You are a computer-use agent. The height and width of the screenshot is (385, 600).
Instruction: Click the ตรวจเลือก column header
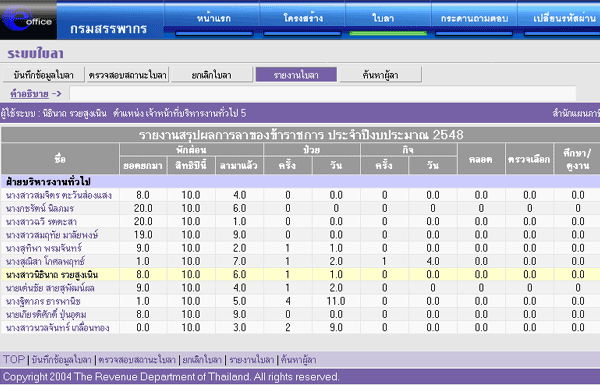point(529,159)
